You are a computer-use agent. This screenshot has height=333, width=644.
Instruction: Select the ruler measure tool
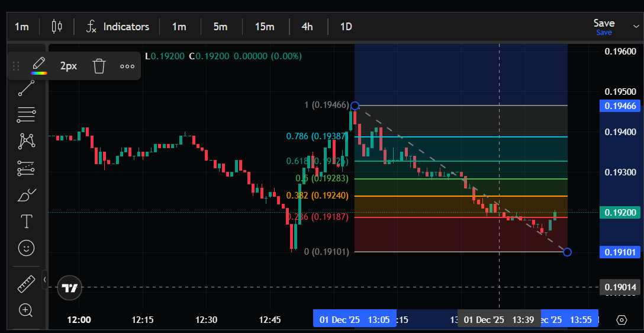tap(26, 284)
